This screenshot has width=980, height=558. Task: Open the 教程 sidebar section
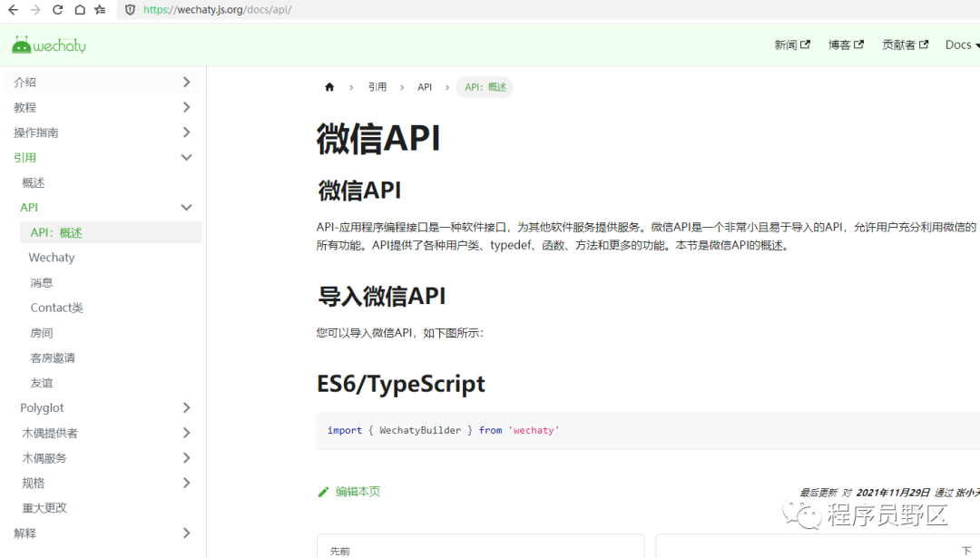(x=25, y=107)
